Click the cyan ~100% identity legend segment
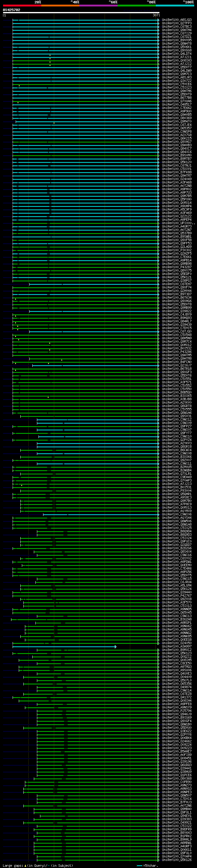Screen dimensions: 197x868 point(175,6)
